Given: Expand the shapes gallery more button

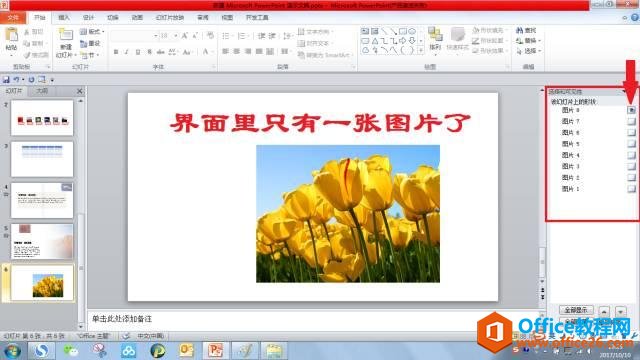Looking at the screenshot, I should pyautogui.click(x=421, y=51).
